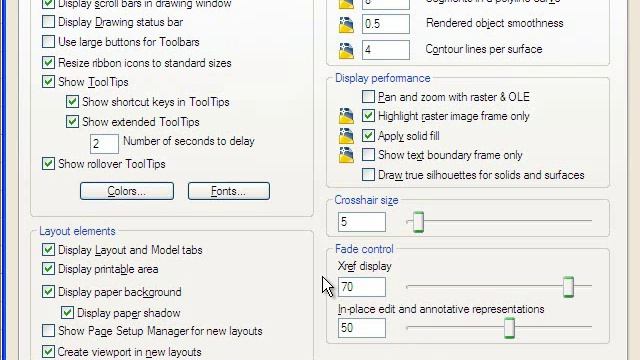Disable Show rollover ToolTips
640x360 pixels.
coord(48,164)
